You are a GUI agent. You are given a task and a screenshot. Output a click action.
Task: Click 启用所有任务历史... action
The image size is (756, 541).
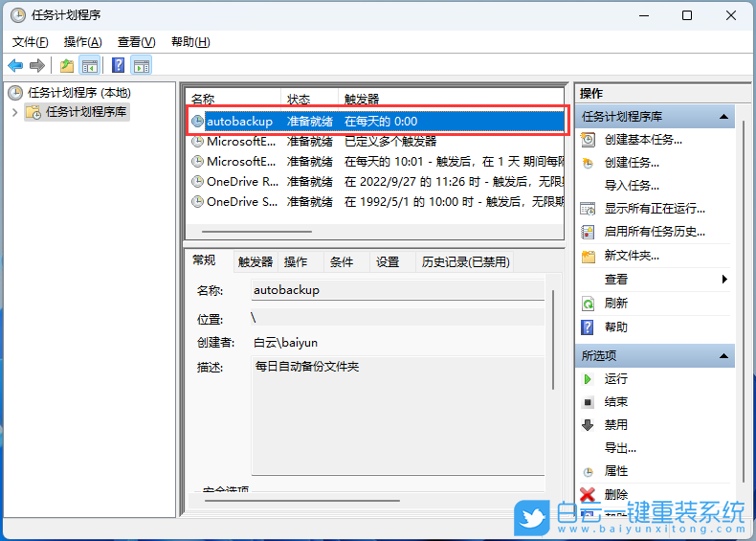coord(655,232)
